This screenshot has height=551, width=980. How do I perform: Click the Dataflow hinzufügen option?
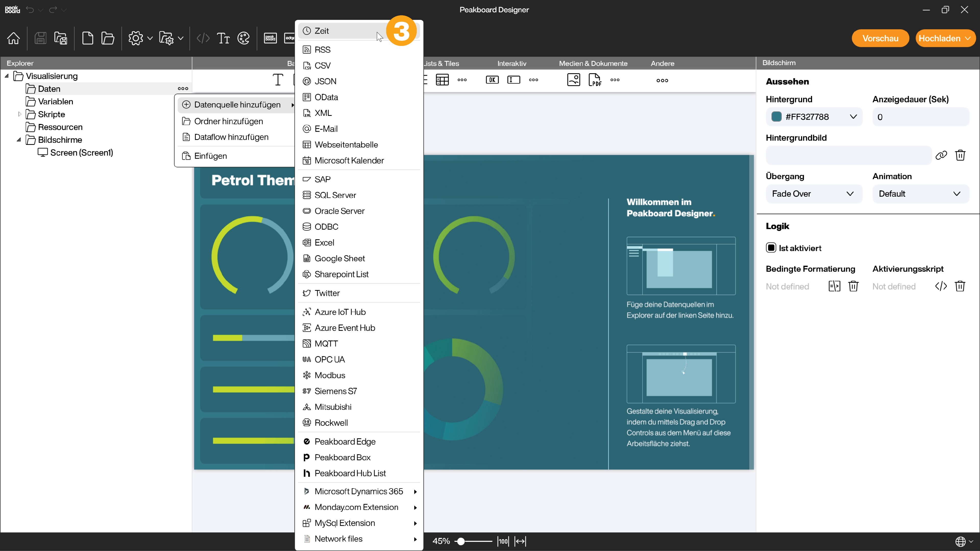[231, 136]
